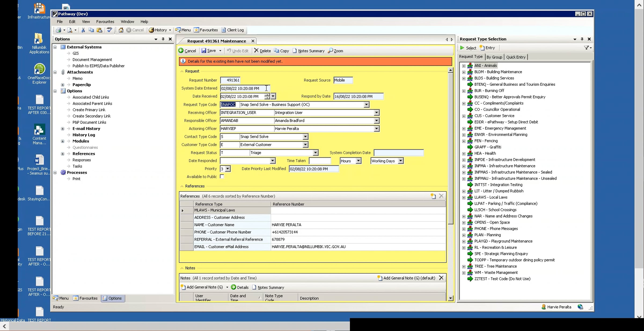The image size is (644, 331).
Task: Open the Client Log
Action: point(233,30)
